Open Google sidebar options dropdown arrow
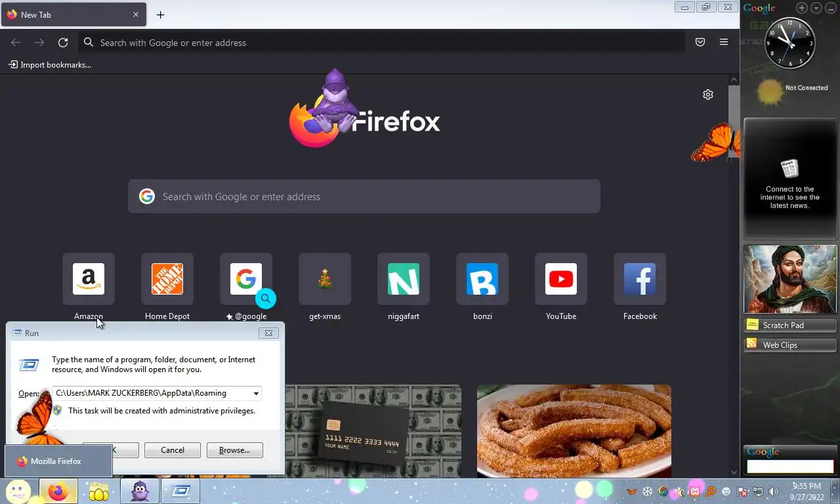Screen dimensions: 840x504 (816, 8)
